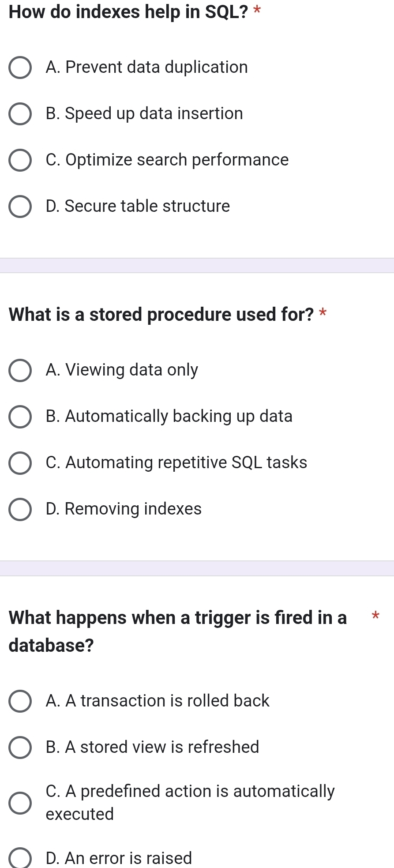
Task: Select D. An error is raised
Action: 20,858
